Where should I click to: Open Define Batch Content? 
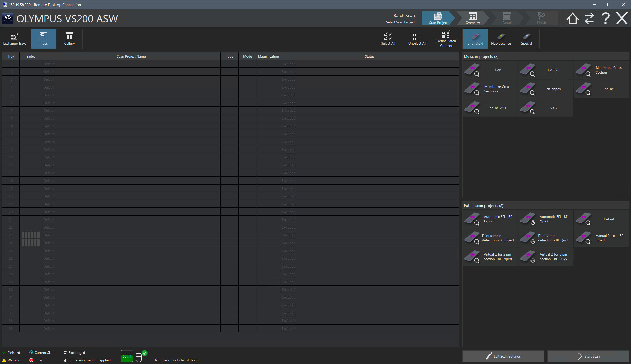(446, 39)
